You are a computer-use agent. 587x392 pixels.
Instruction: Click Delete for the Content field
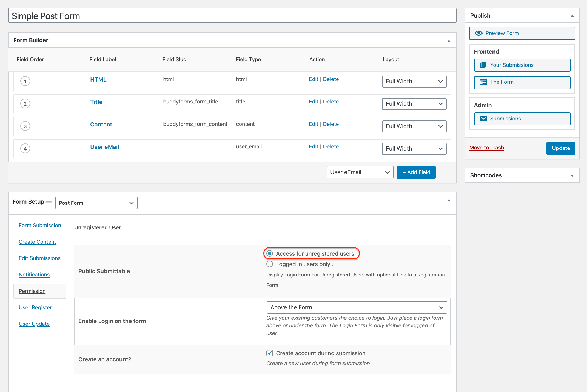[331, 124]
